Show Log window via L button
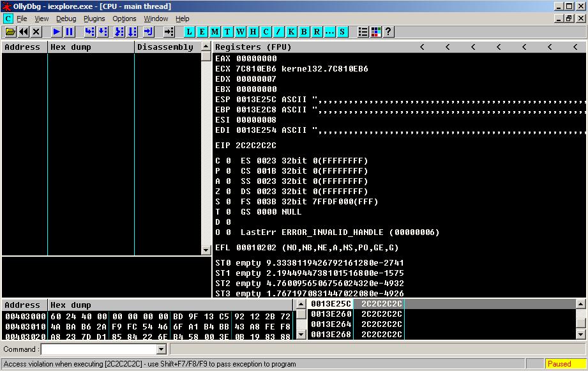Viewport: 588px width, 371px height. 190,32
